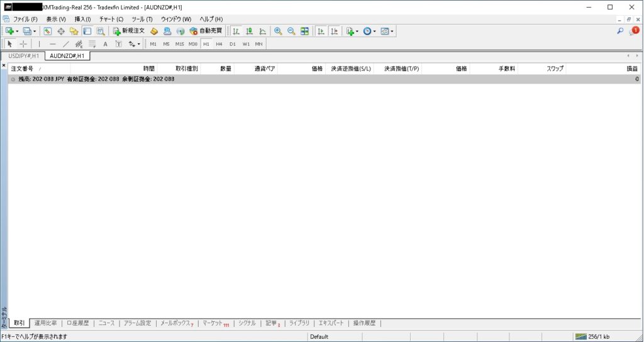The height and width of the screenshot is (342, 644).
Task: Draw a vertical line tool
Action: 39,44
